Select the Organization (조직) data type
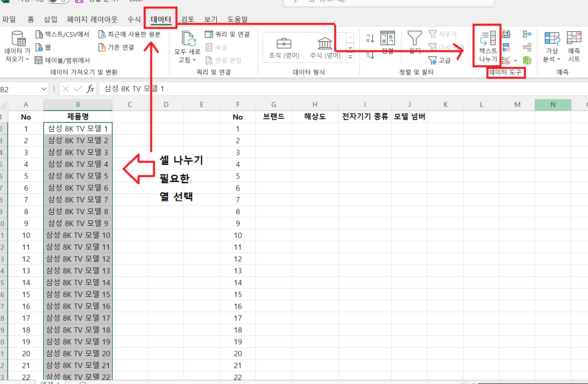 pyautogui.click(x=284, y=48)
